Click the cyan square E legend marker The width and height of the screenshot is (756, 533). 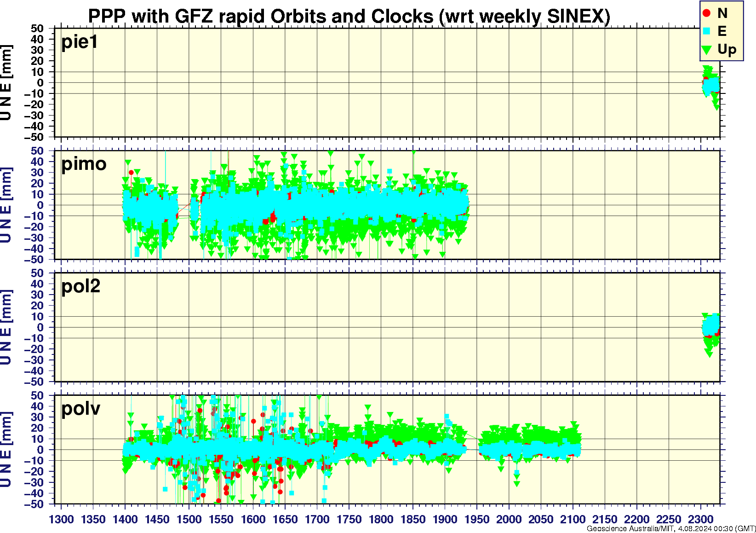pyautogui.click(x=707, y=31)
